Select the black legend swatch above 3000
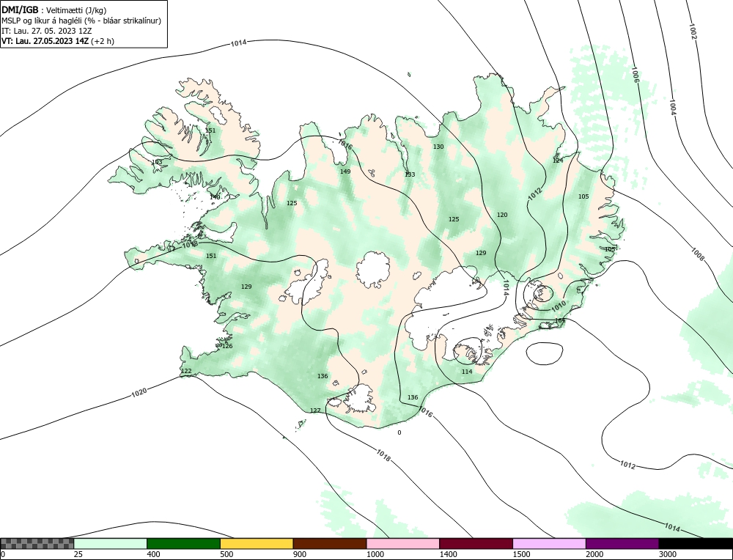733x560 pixels. (696, 543)
